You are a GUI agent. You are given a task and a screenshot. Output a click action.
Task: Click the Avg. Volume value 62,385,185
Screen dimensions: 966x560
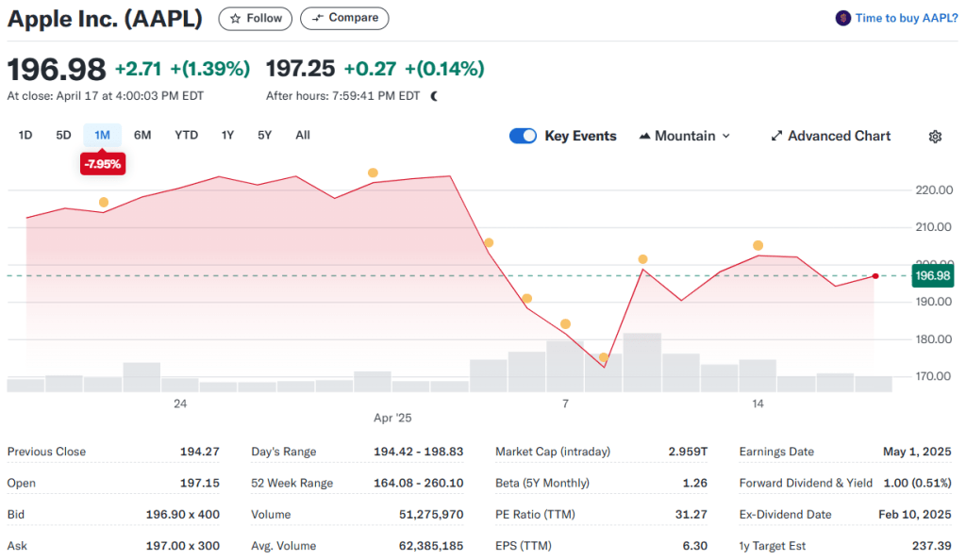click(x=431, y=546)
